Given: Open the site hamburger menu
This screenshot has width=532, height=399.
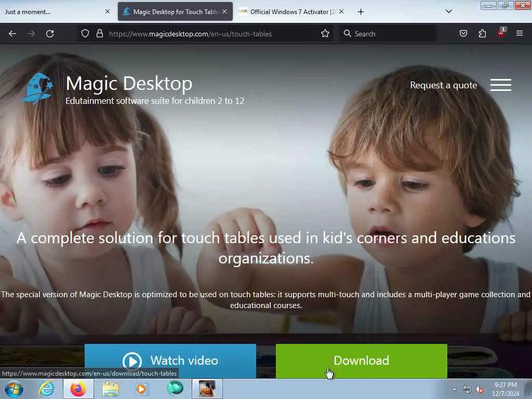Looking at the screenshot, I should [501, 85].
